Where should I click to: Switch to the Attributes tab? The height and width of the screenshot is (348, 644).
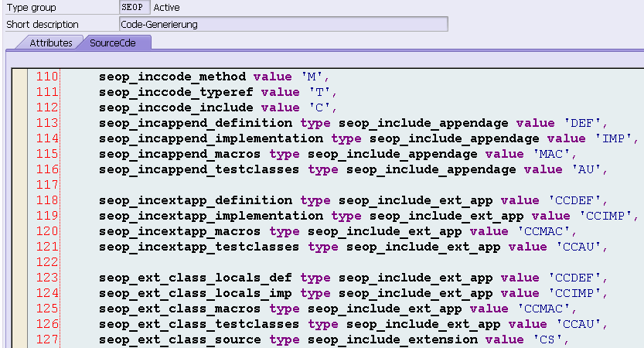(x=50, y=43)
